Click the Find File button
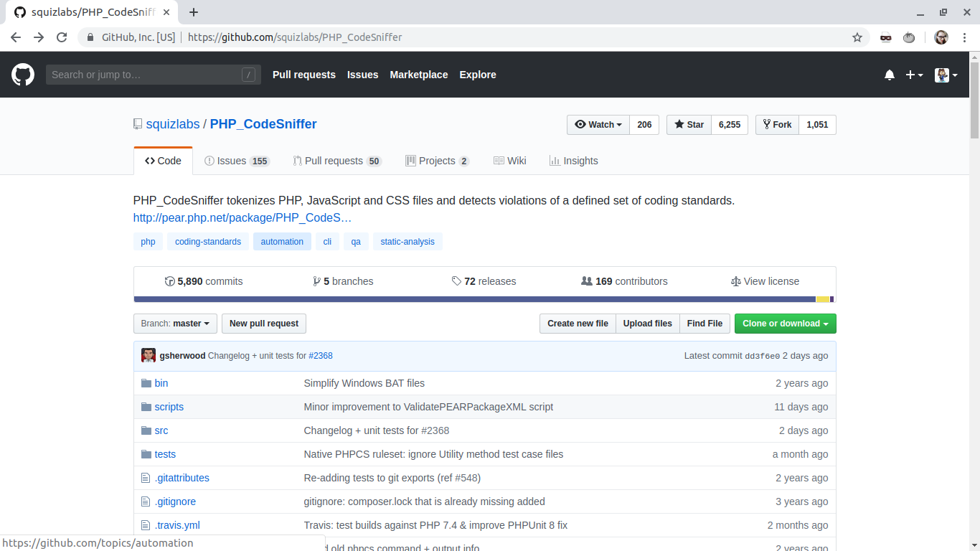Screen dimensions: 980x551 705,324
